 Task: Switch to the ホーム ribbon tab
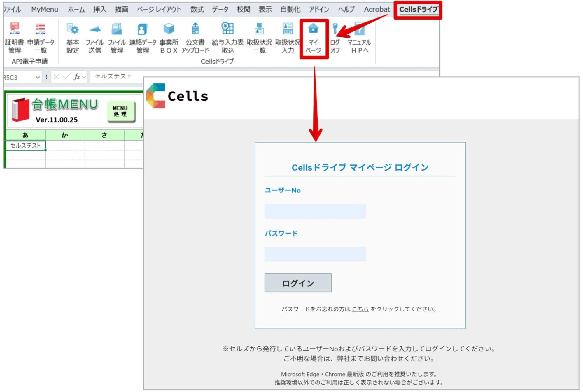point(76,9)
